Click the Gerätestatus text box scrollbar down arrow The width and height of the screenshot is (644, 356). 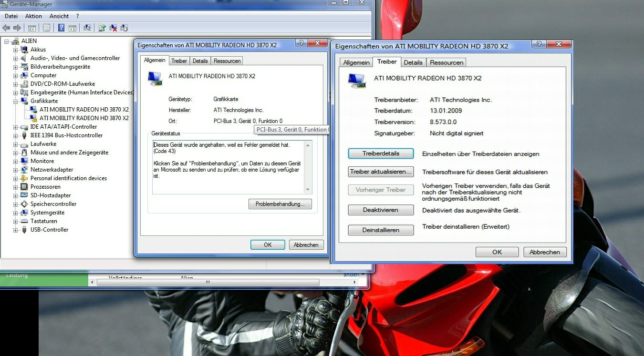coord(308,190)
